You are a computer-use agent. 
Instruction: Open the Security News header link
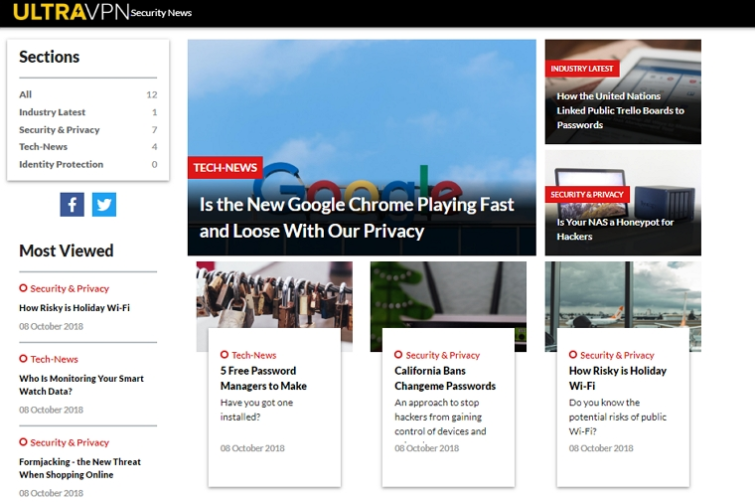161,13
